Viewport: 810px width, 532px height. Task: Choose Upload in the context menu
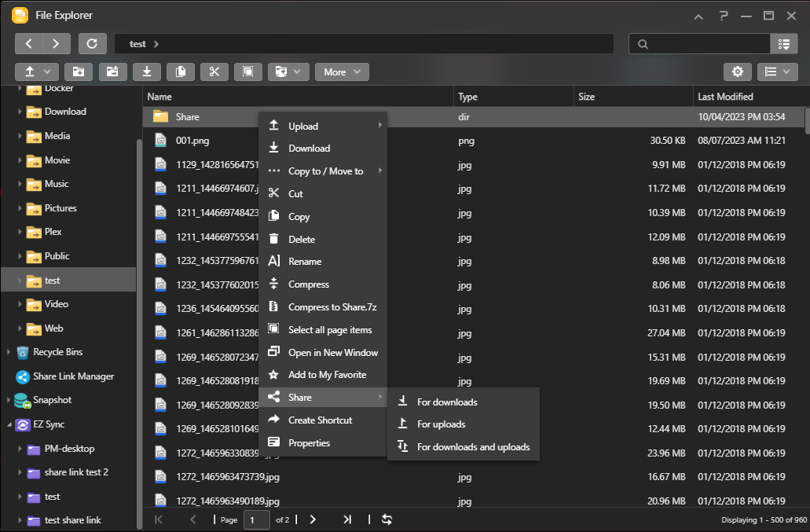(323, 126)
